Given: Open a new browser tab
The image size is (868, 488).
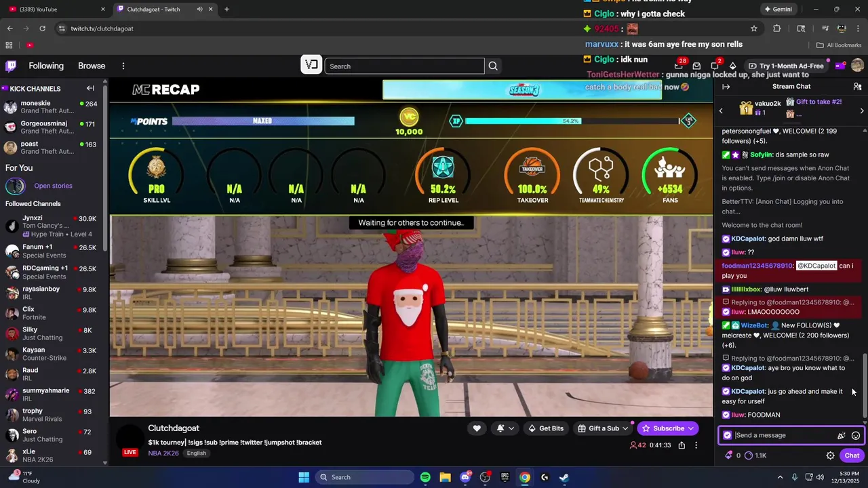Looking at the screenshot, I should (x=226, y=9).
